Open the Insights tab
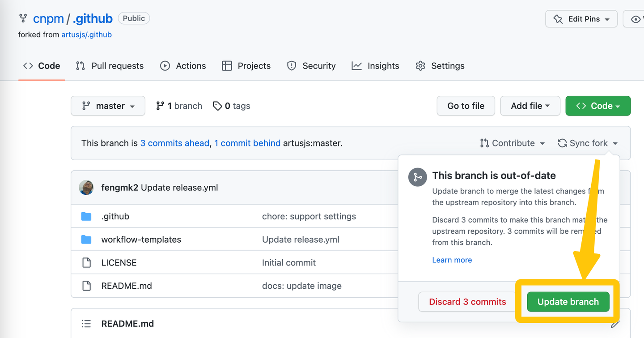Viewport: 644px width, 338px height. click(376, 66)
